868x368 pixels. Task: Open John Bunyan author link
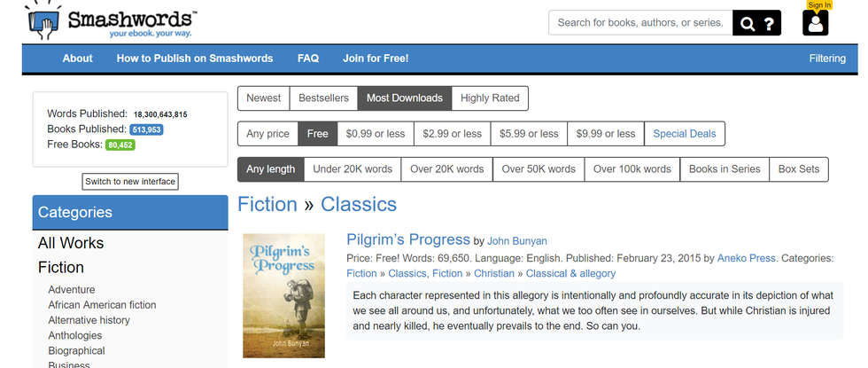tap(517, 241)
